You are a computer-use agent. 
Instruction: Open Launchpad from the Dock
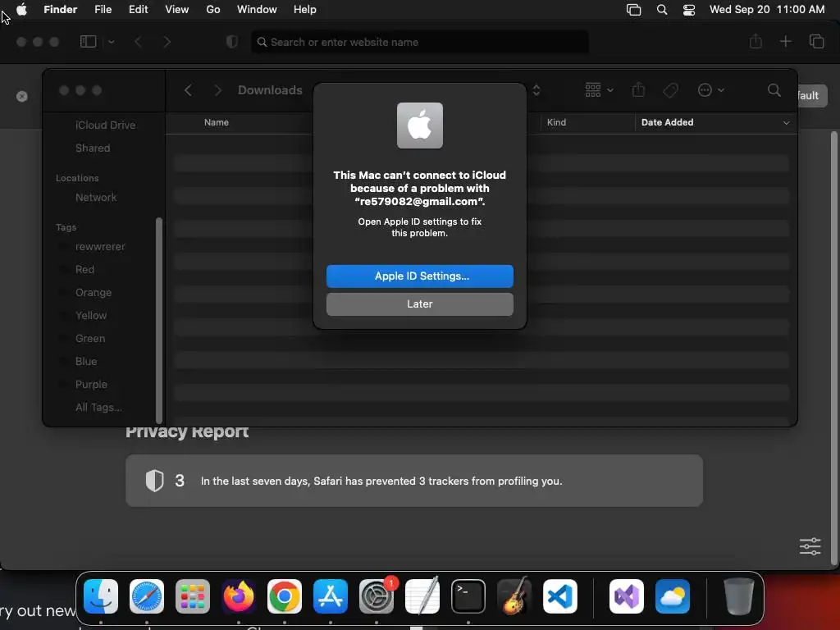pos(192,596)
